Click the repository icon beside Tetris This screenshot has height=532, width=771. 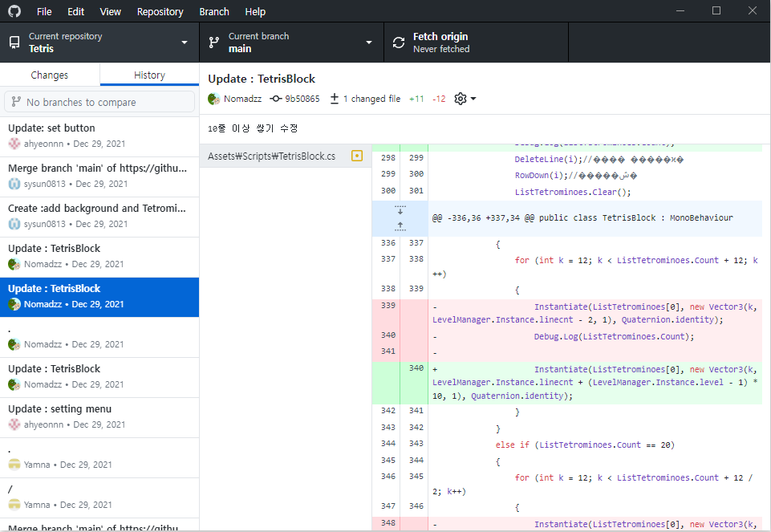[14, 43]
